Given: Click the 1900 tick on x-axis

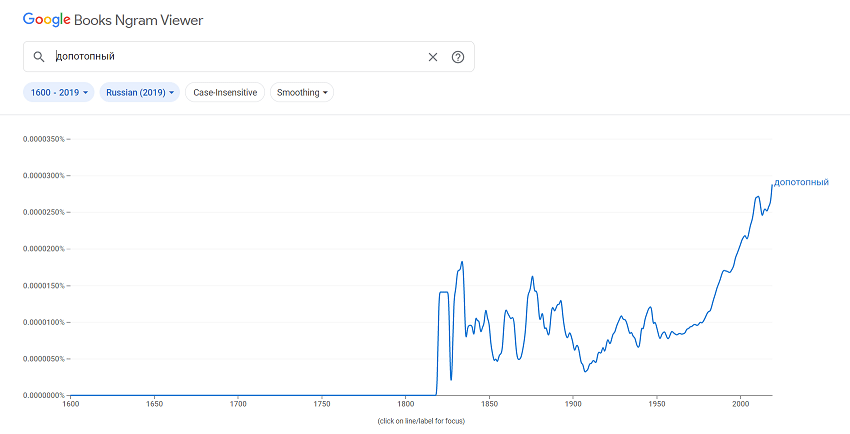Looking at the screenshot, I should click(x=572, y=404).
